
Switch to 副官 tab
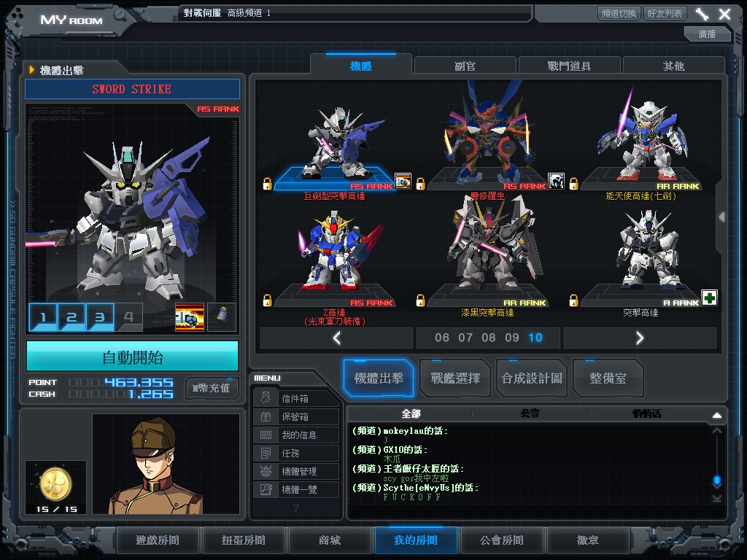pyautogui.click(x=465, y=66)
